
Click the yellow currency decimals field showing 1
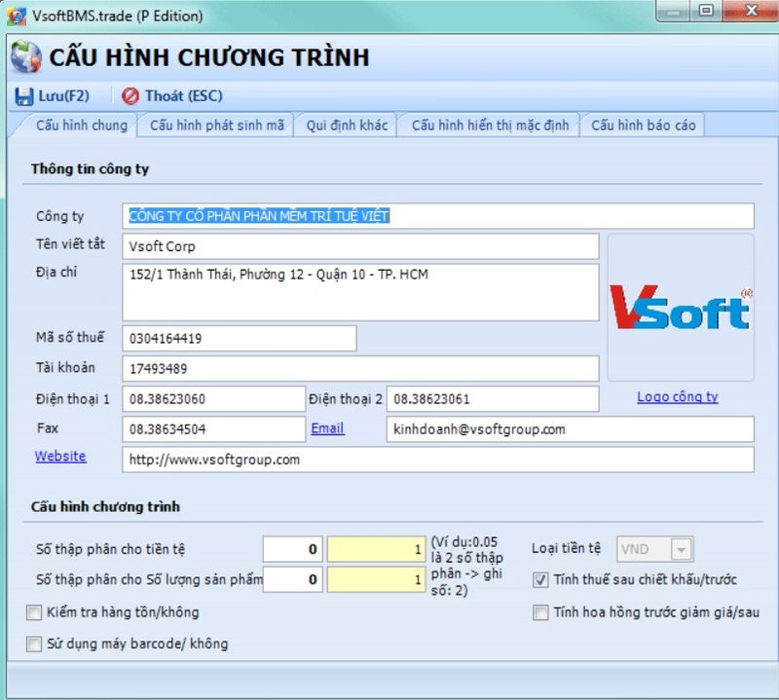point(376,549)
